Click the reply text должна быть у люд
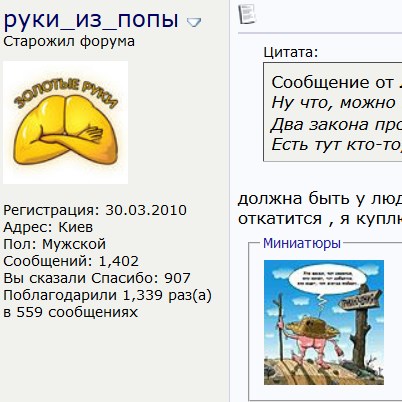This screenshot has width=402, height=402. point(320,199)
